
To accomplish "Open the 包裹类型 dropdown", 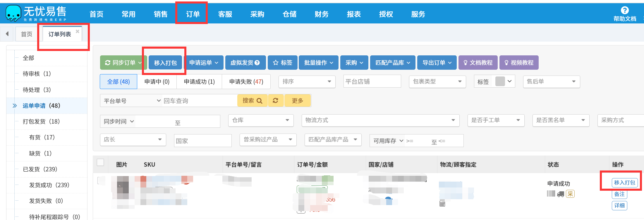I will (437, 81).
